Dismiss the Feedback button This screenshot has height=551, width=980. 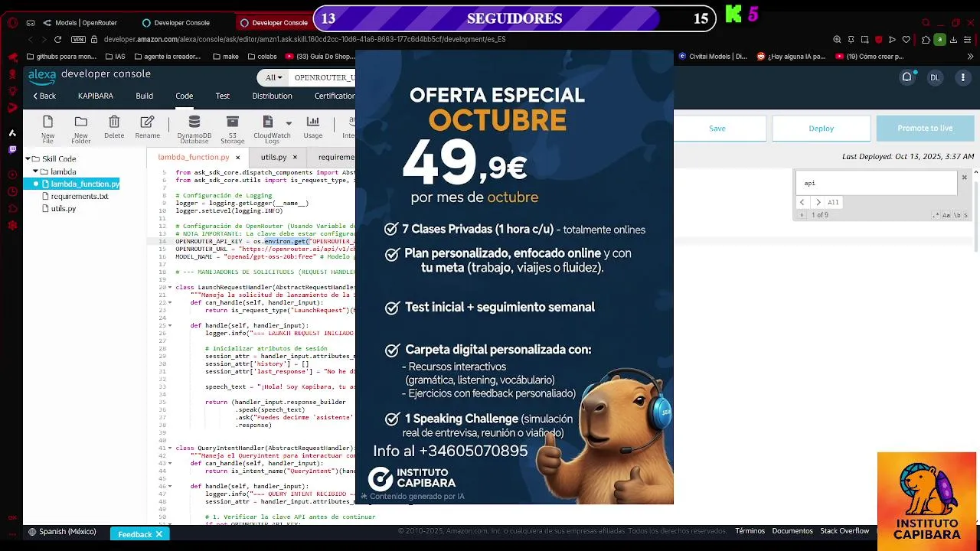point(159,534)
